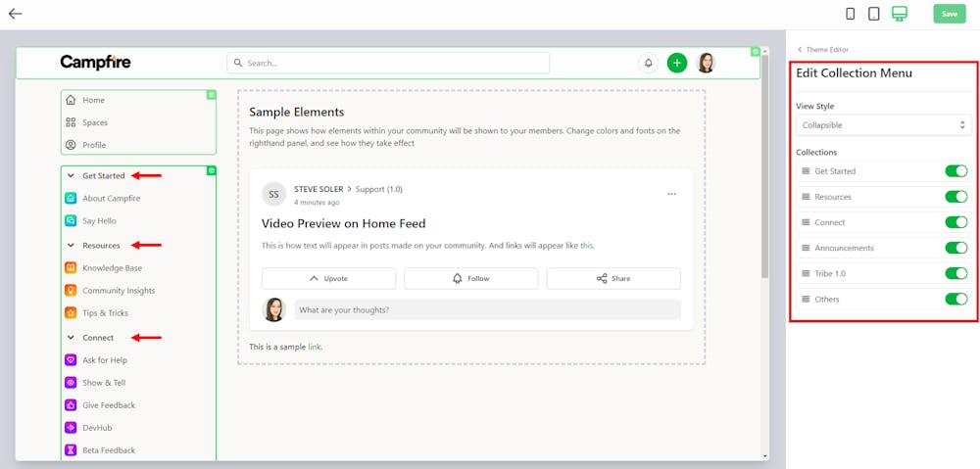
Task: Collapse the Connect collection chevron
Action: [71, 338]
